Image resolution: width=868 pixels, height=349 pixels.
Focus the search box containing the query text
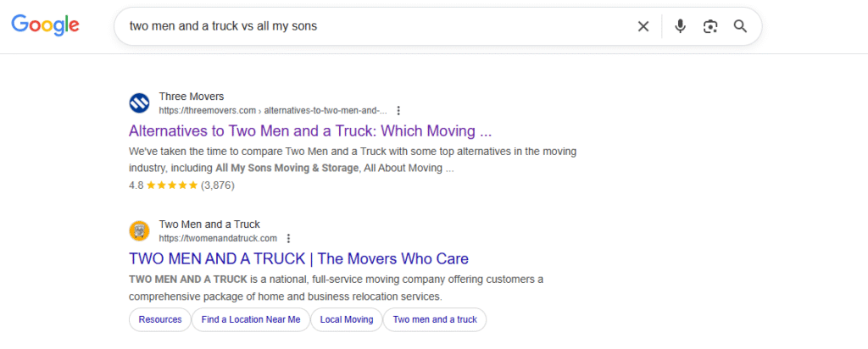click(x=373, y=26)
